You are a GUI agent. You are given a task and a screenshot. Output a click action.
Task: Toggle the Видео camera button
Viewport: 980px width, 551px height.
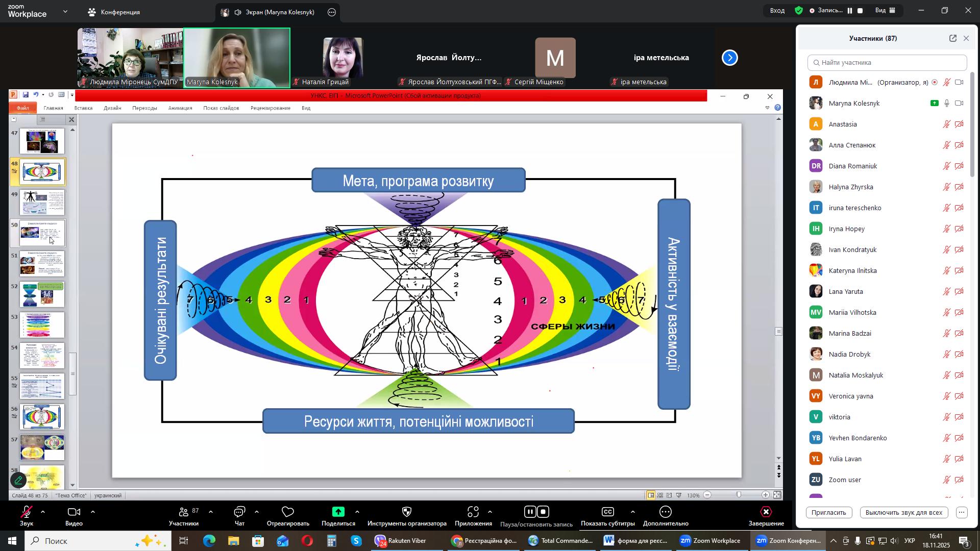[x=74, y=512]
